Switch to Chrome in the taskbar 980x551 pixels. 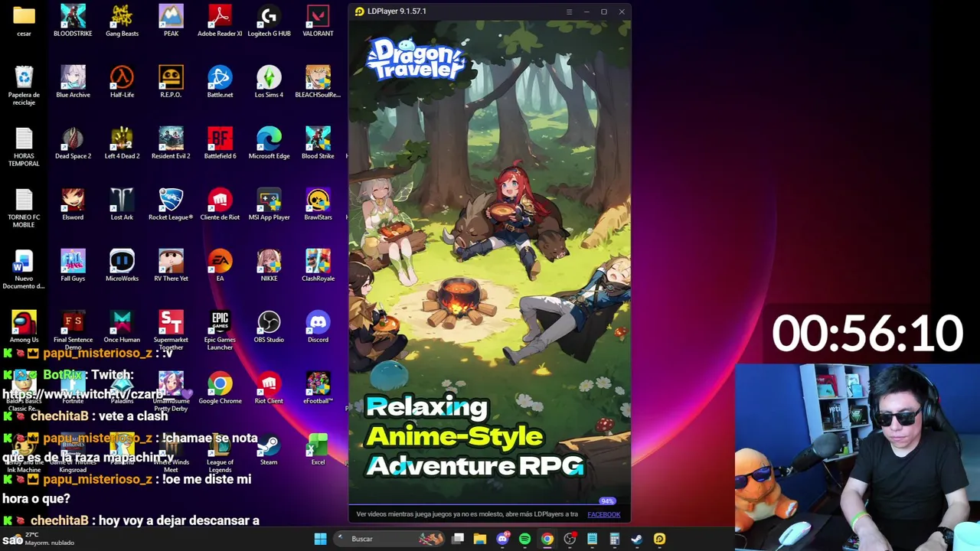coord(547,539)
